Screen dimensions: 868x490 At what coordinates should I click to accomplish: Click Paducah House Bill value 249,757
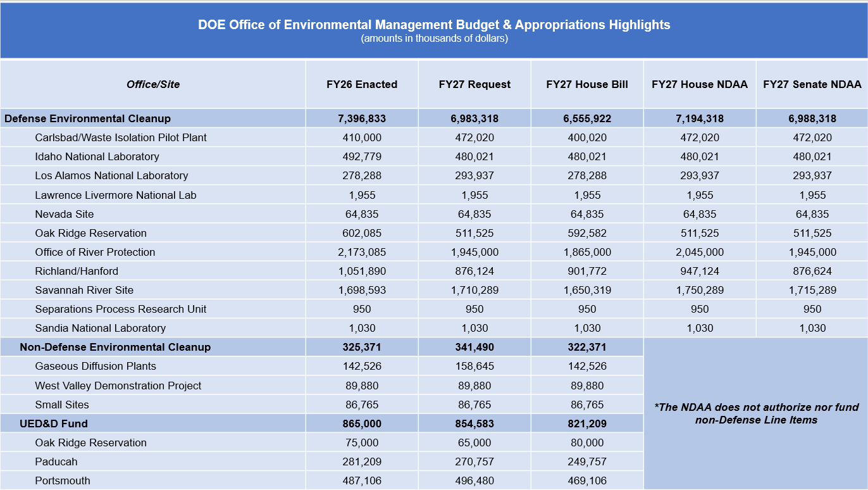[x=587, y=462]
